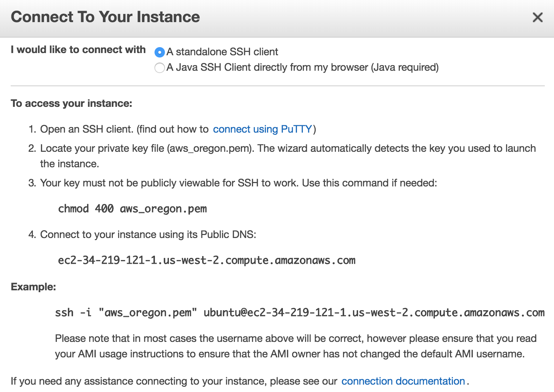Click the 'I would like to connect with' label
The width and height of the screenshot is (554, 392).
click(78, 50)
